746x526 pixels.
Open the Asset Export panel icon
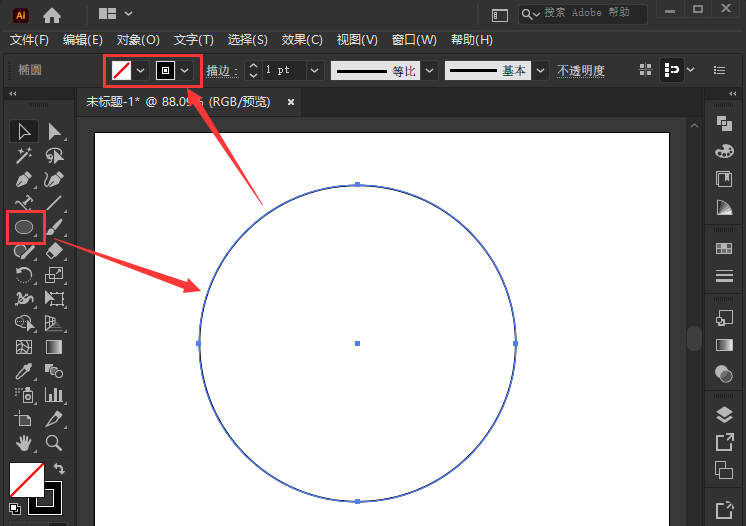(x=724, y=442)
